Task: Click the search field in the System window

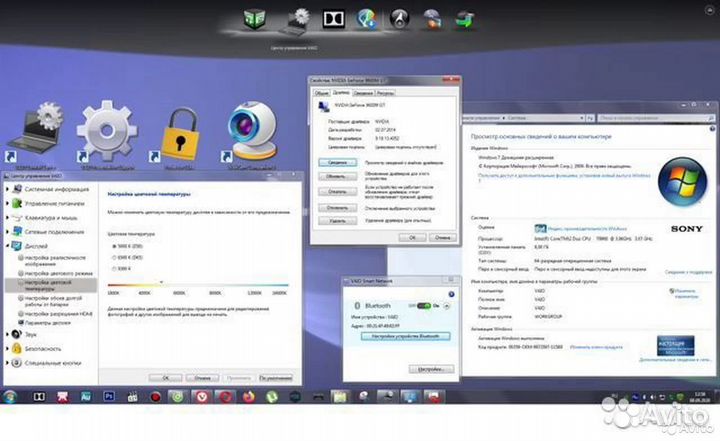Action: click(656, 118)
